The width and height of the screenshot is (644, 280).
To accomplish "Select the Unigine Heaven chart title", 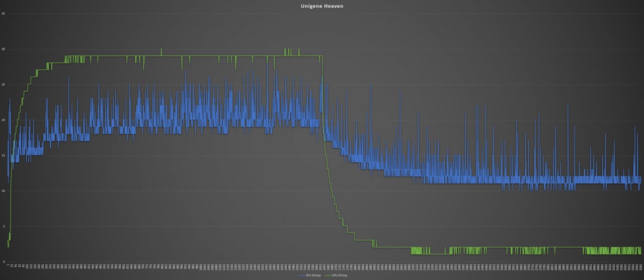I will click(322, 6).
